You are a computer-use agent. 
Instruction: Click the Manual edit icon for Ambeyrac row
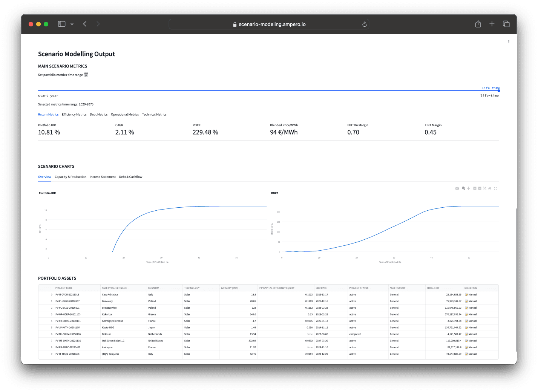pyautogui.click(x=466, y=348)
